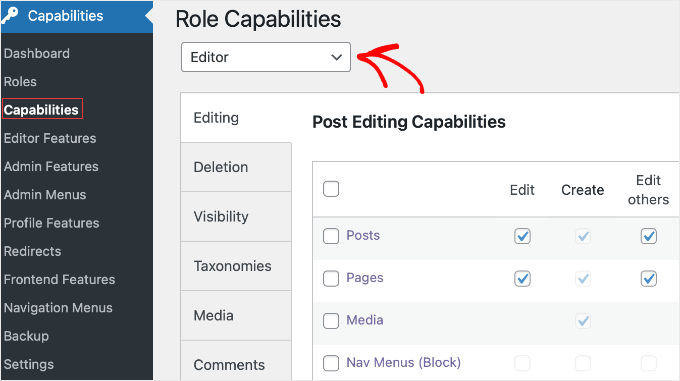Switch to the Media tab
Viewport: 680px width, 381px height.
coord(236,315)
